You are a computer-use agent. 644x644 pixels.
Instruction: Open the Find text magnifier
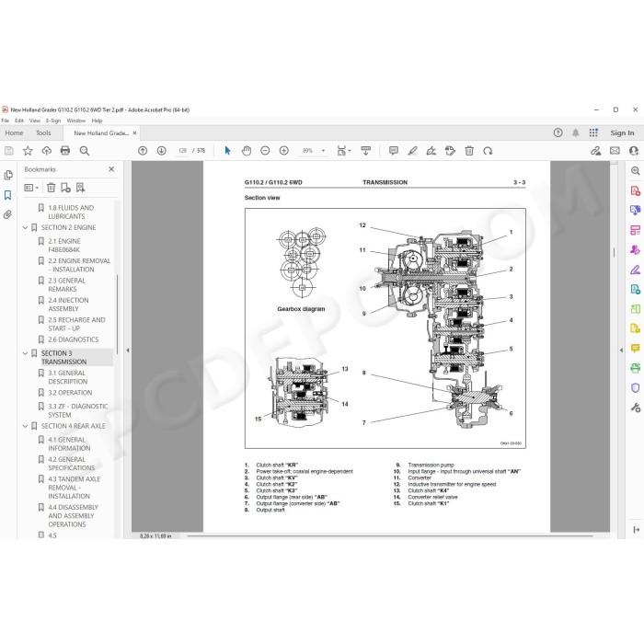coord(85,151)
